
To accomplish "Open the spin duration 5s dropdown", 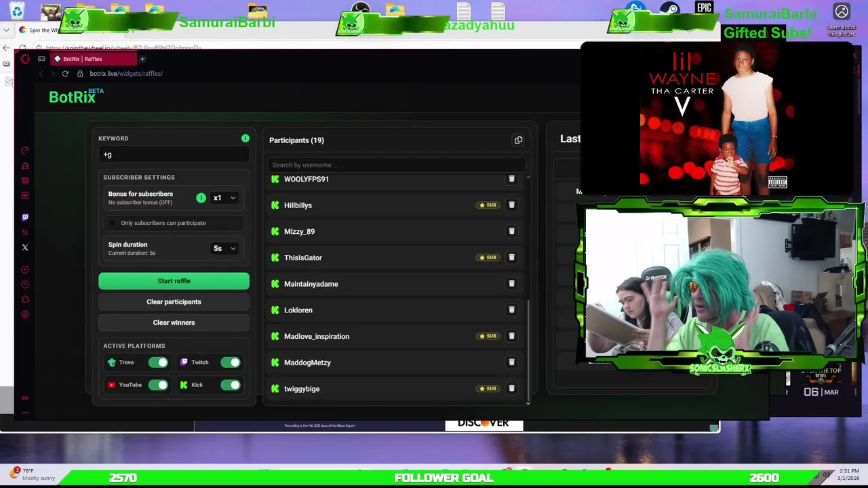I will pyautogui.click(x=224, y=248).
